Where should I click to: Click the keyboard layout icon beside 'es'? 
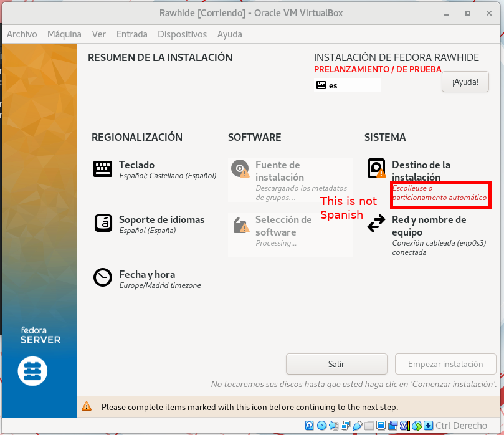click(x=321, y=85)
